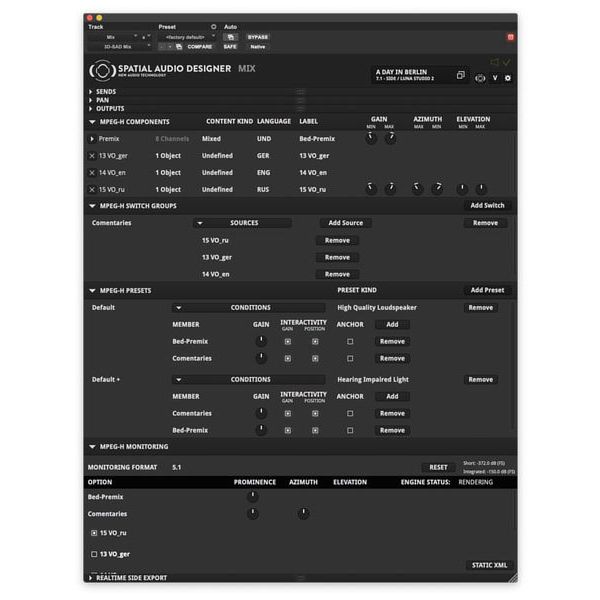Click STATIC XML button
This screenshot has height=600, width=600.
coord(489,565)
